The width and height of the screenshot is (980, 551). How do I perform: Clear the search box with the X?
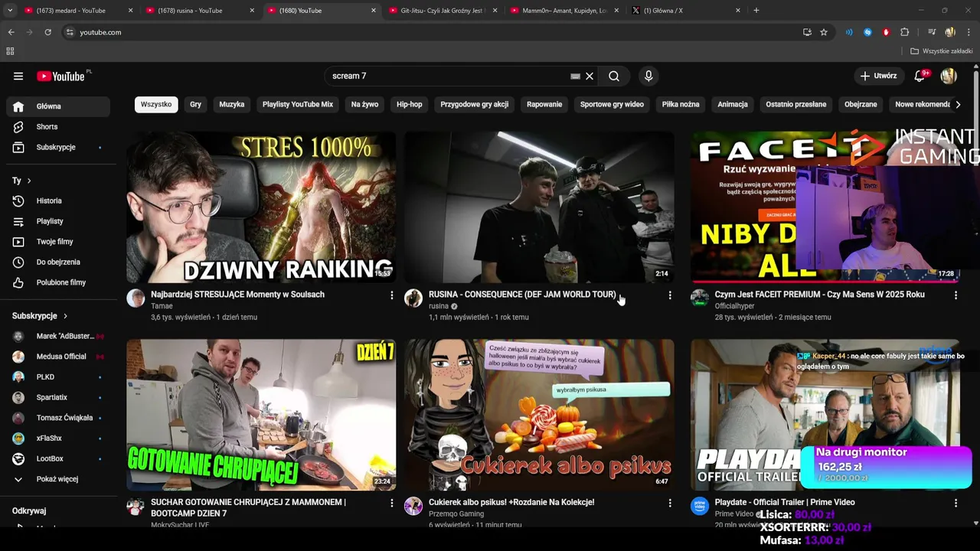[590, 76]
